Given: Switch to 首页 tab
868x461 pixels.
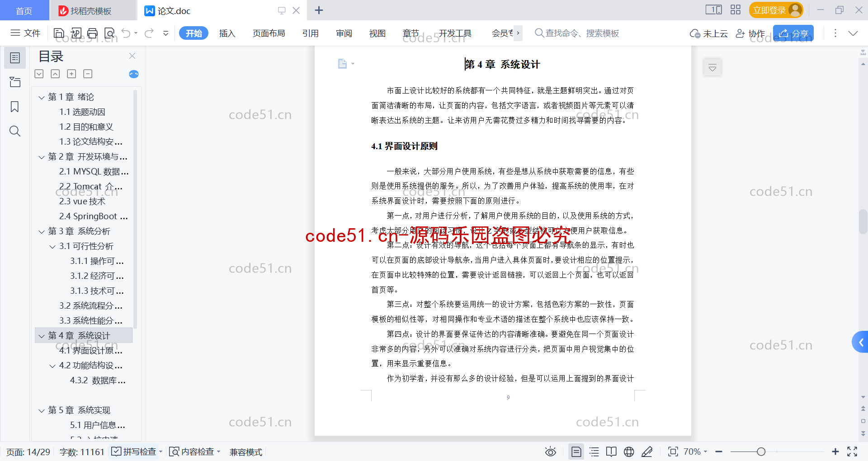Looking at the screenshot, I should click(x=24, y=11).
